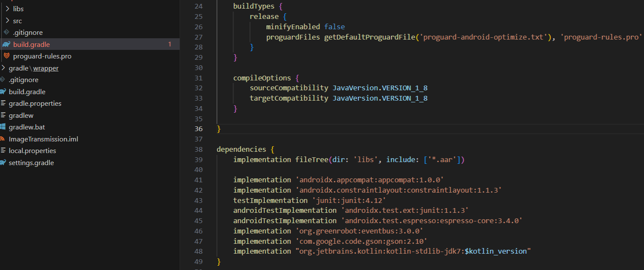Open ImageTransmission.iml file
This screenshot has height=270, width=644.
click(x=43, y=139)
